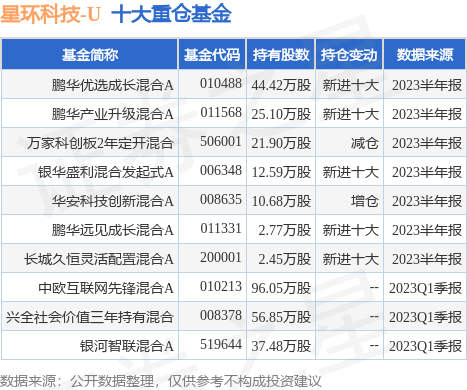Select the title 星环科技-U
The height and width of the screenshot is (390, 467).
(x=51, y=15)
